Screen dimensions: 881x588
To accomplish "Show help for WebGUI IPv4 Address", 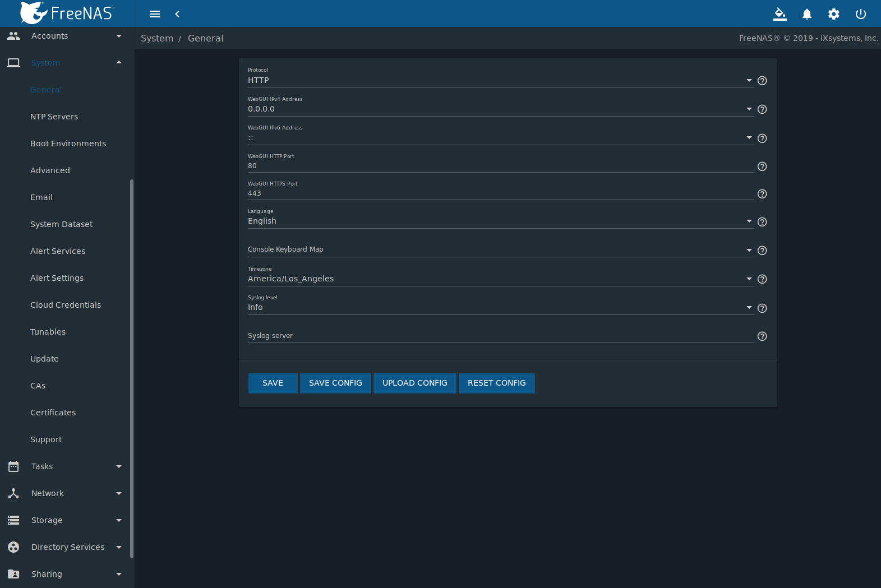I will (762, 109).
